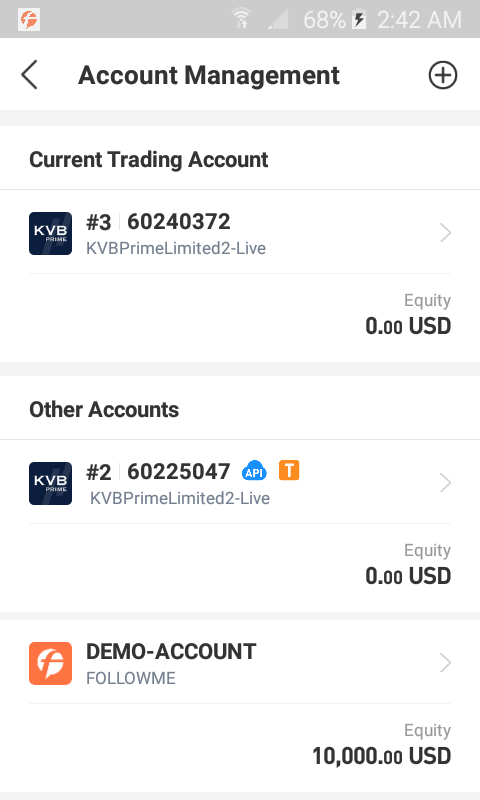Tap Current Trading Account heading

click(148, 159)
